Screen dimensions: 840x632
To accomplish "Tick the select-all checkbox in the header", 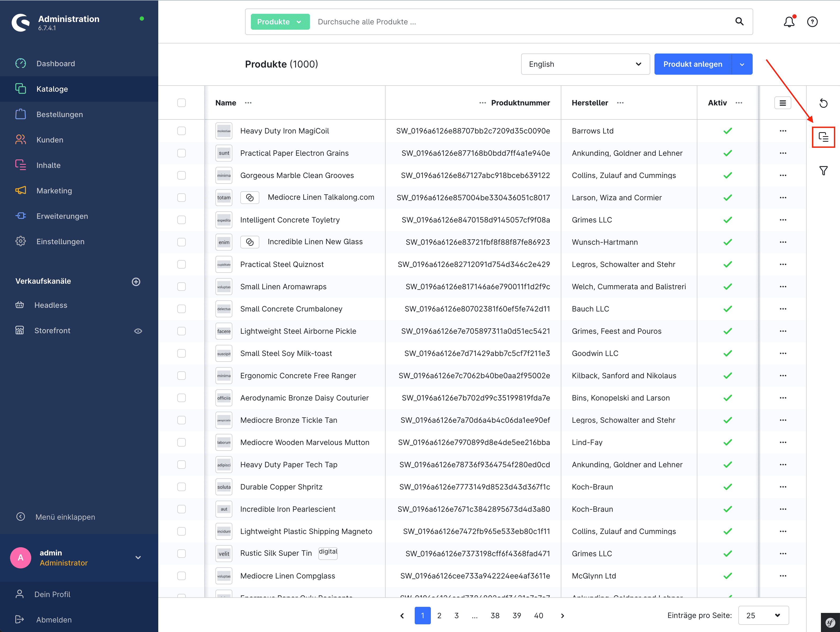I will 182,103.
